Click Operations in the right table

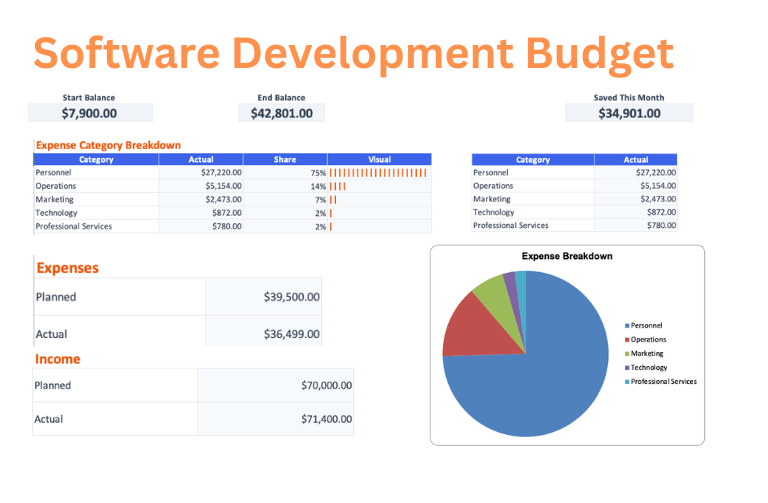493,186
